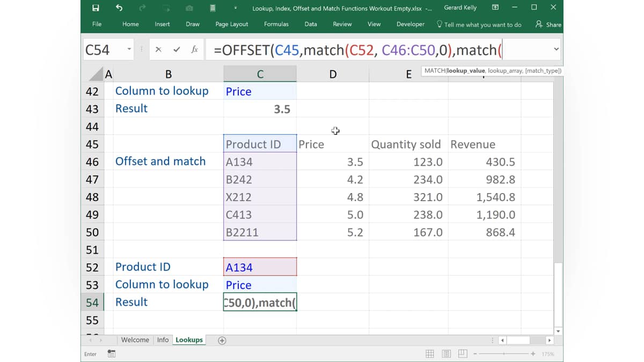The height and width of the screenshot is (362, 644).
Task: Click the Price cell in row 53
Action: [260, 285]
